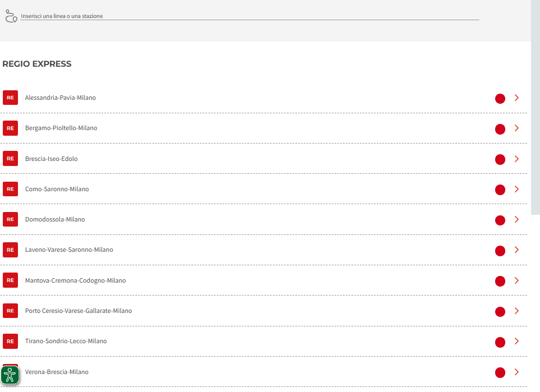Click the RE badge for Brescia-Iseo-Edolo
Screen dimensions: 540x392
(x=10, y=159)
